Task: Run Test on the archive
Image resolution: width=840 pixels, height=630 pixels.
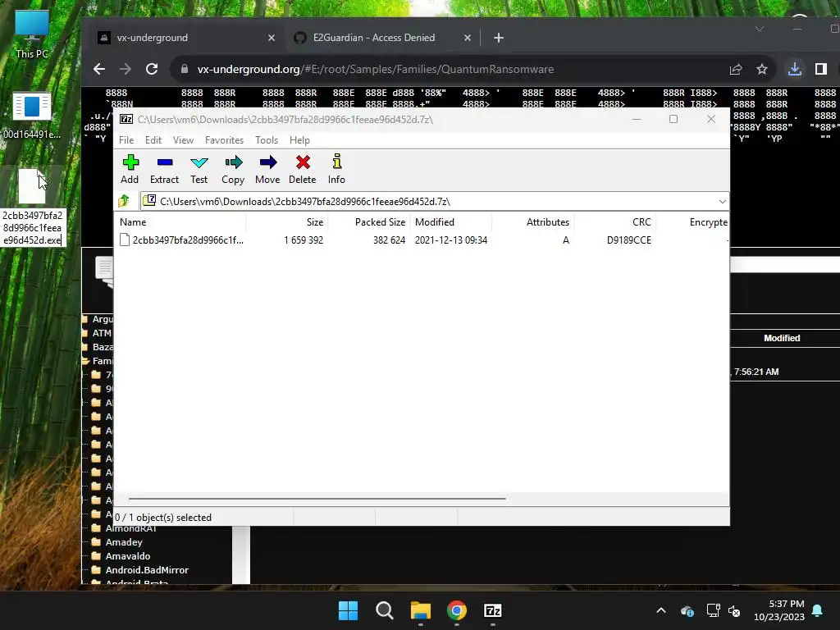Action: [199, 169]
